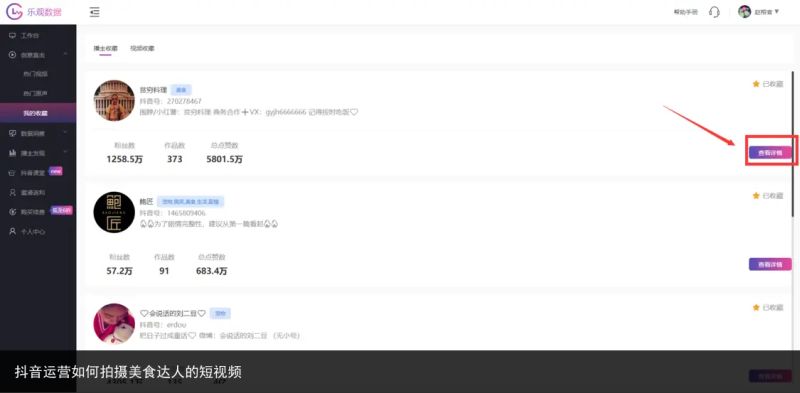Image resolution: width=800 pixels, height=393 pixels.
Task: Unfavorite the first blogger via 已收藏 star
Action: pos(767,84)
